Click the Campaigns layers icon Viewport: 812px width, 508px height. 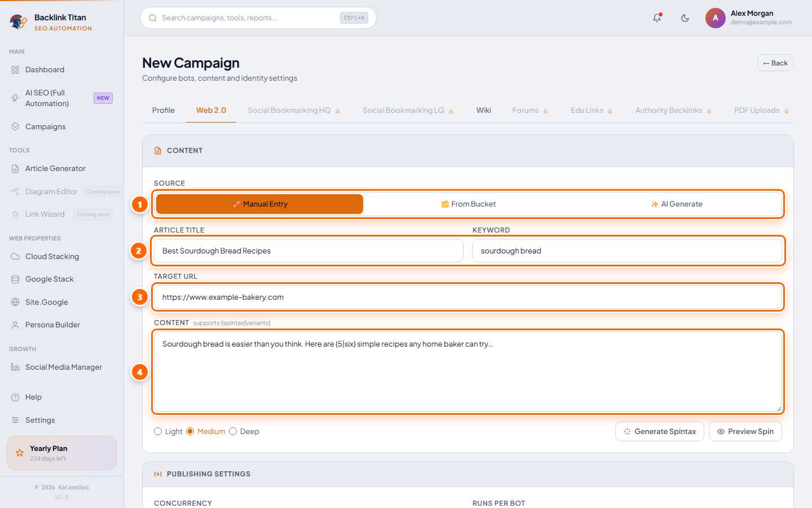click(15, 126)
